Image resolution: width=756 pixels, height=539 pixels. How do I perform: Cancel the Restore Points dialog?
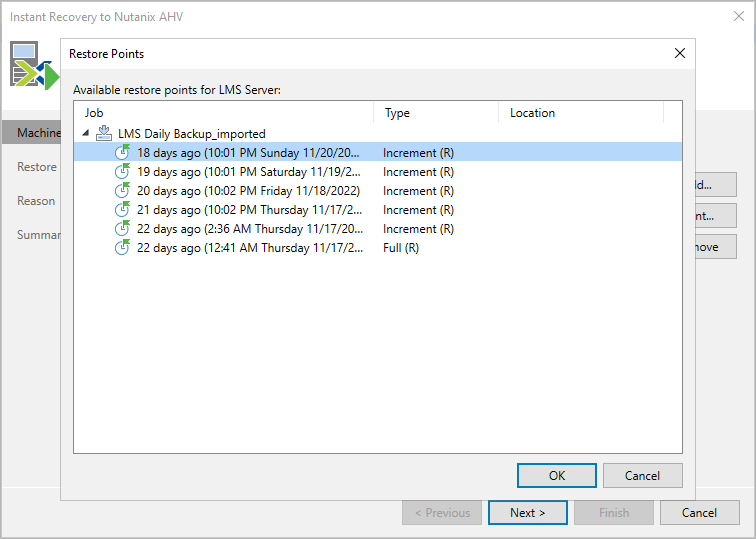(x=643, y=475)
